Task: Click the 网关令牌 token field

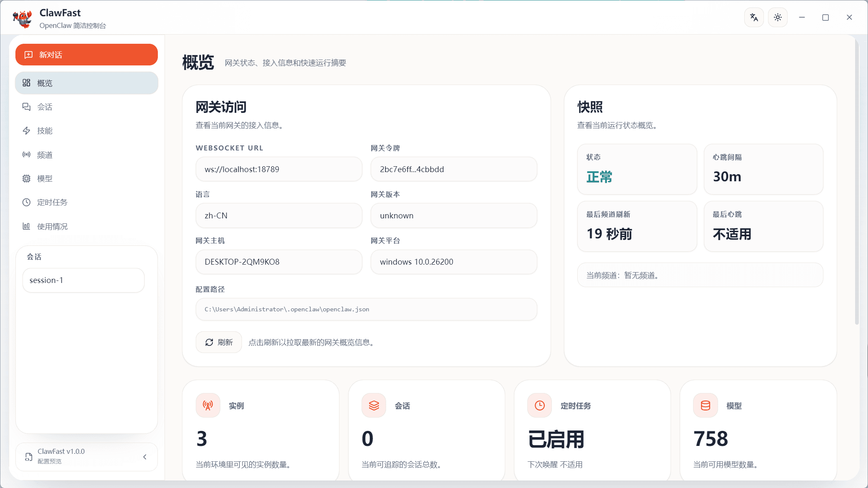Action: point(454,169)
